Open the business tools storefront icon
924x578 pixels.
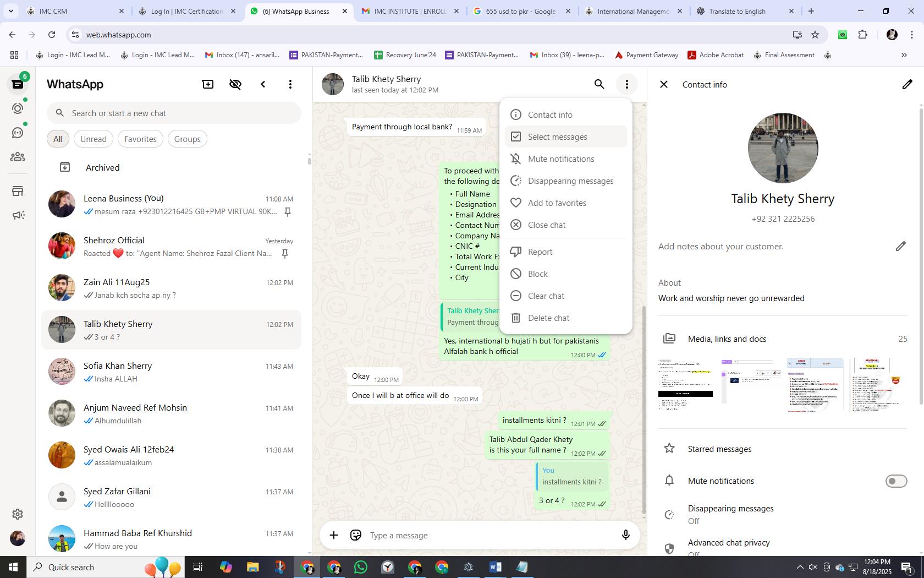click(18, 191)
